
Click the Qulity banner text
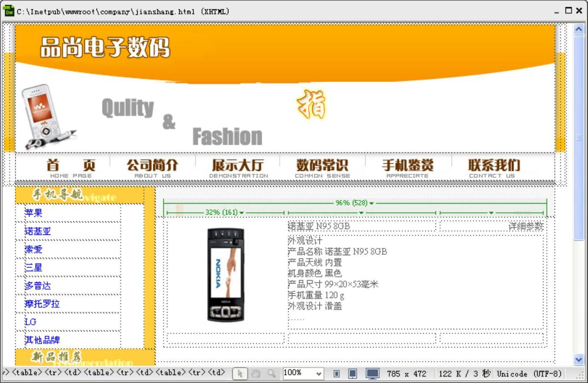point(128,107)
